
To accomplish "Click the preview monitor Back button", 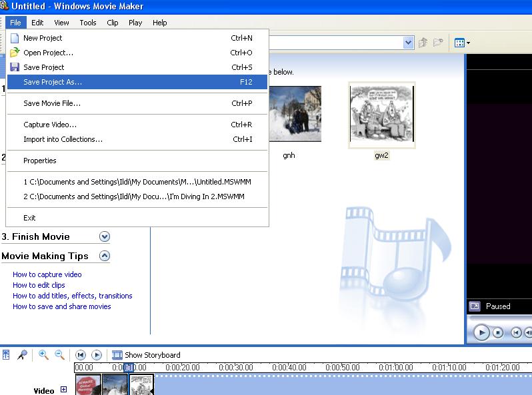I will tap(516, 333).
